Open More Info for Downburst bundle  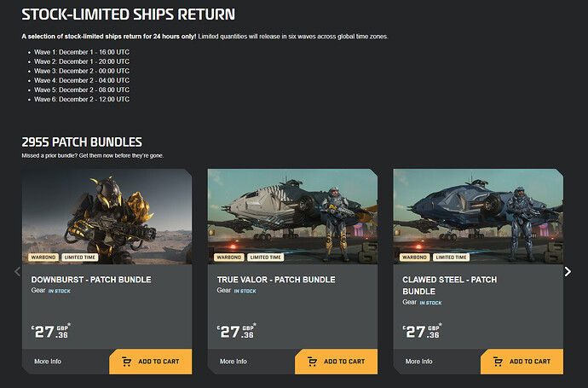pos(48,362)
